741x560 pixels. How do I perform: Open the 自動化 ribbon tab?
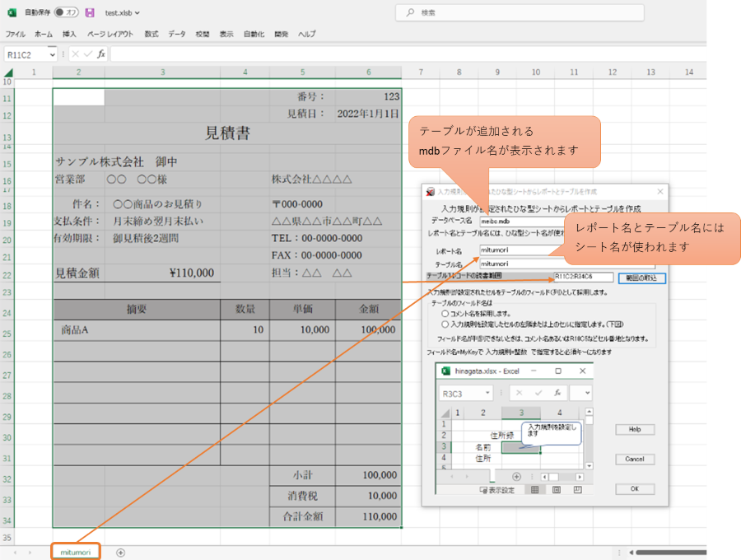(254, 34)
